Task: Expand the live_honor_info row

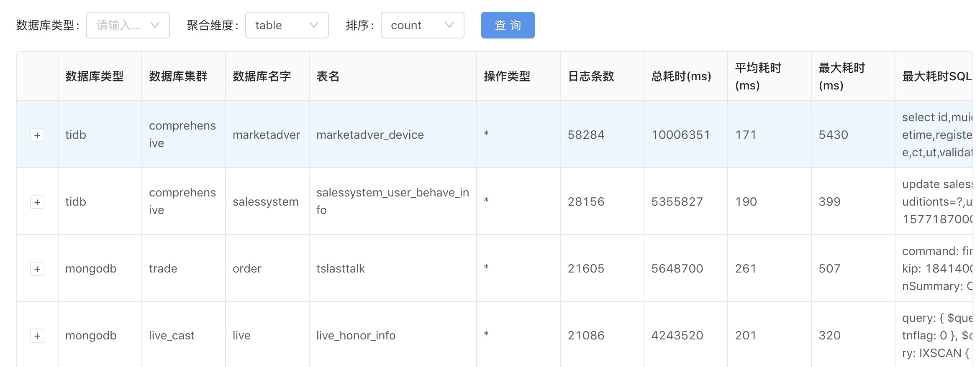Action: [x=37, y=336]
